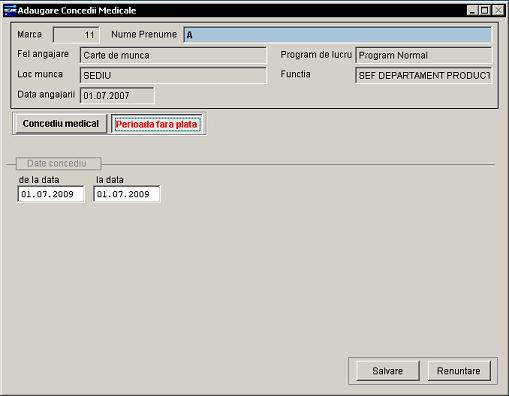Maximize the Adaugare Concedii Medicale window

point(484,10)
